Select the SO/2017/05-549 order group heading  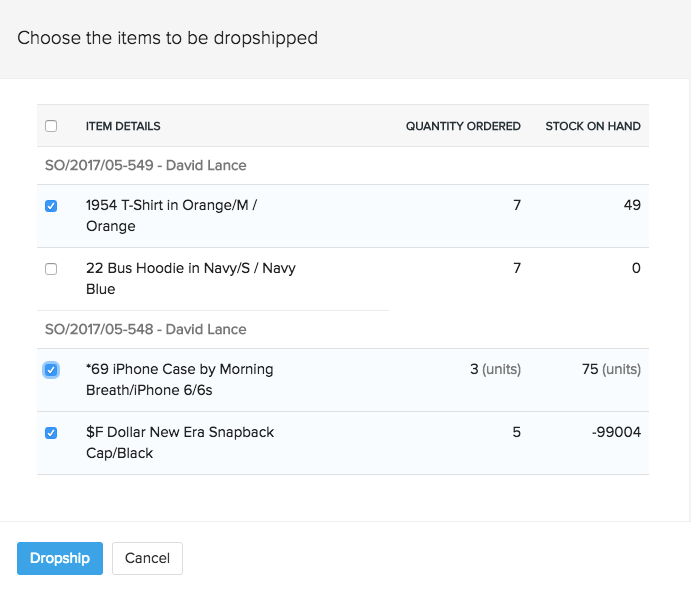(x=146, y=165)
